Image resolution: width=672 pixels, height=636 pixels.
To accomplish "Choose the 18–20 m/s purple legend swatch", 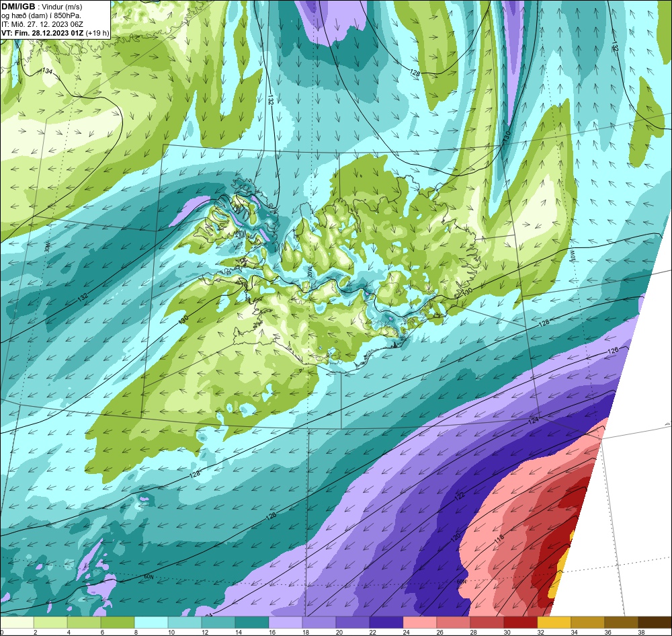I will tap(319, 623).
